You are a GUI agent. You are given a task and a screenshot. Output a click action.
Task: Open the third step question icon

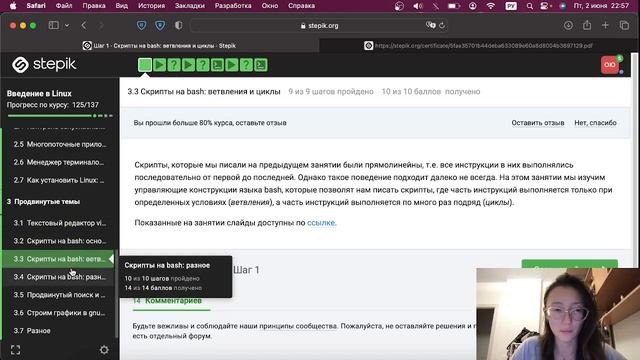[x=174, y=65]
